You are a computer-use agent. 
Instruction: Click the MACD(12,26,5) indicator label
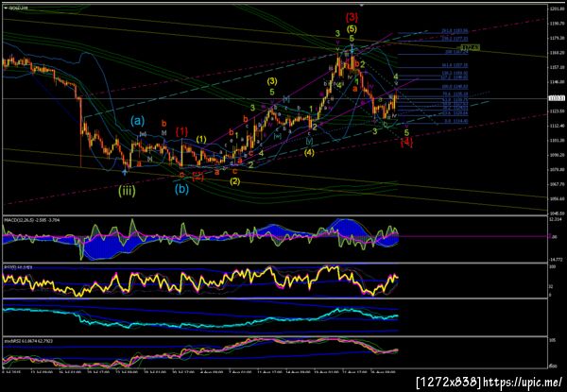pos(30,219)
